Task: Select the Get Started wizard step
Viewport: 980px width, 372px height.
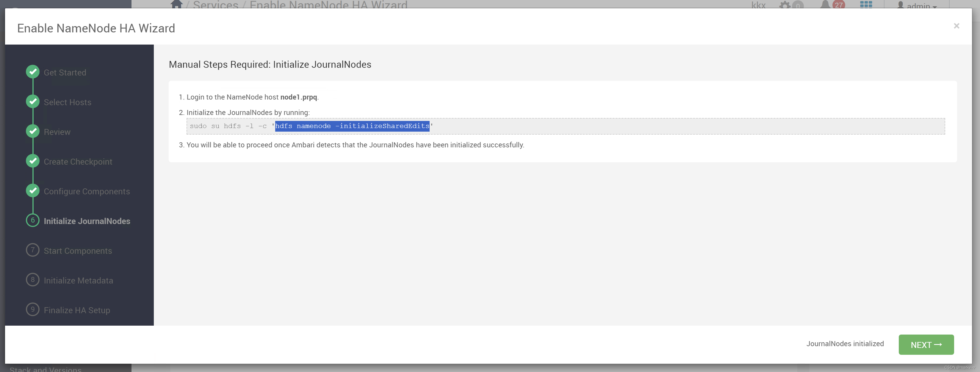Action: point(65,72)
